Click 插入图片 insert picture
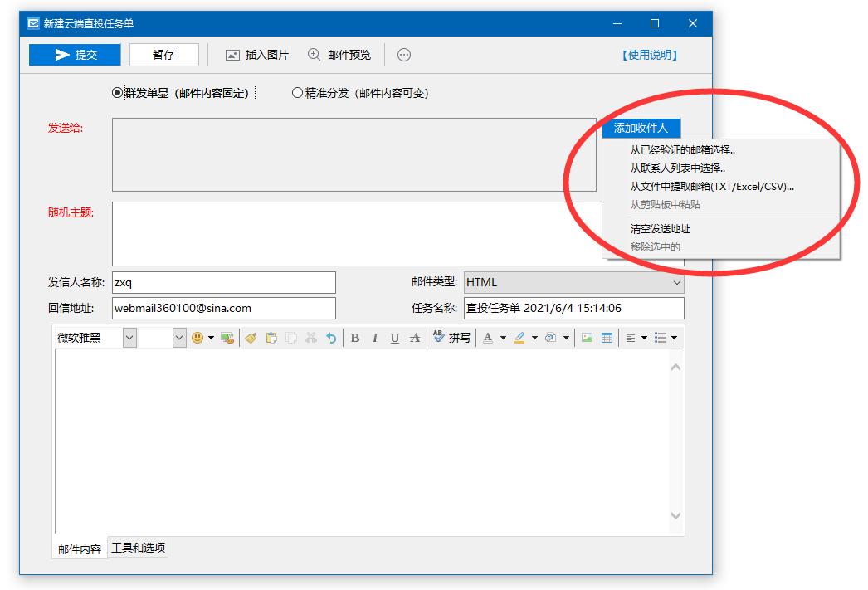This screenshot has height=590, width=868. tap(257, 55)
